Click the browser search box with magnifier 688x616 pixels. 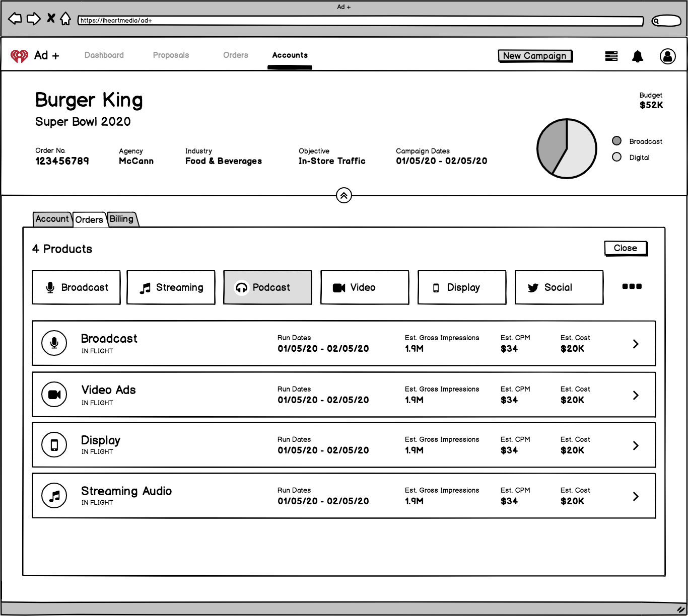coord(666,21)
